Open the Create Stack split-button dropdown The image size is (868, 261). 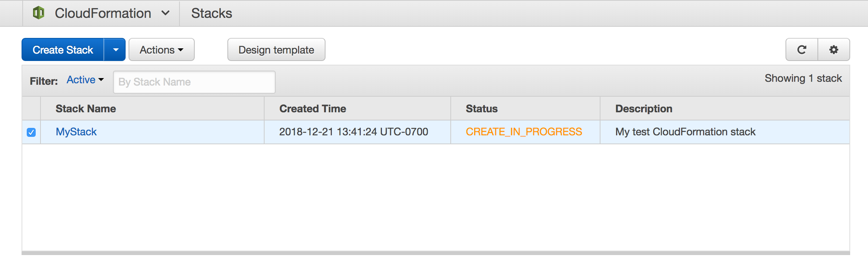[116, 49]
